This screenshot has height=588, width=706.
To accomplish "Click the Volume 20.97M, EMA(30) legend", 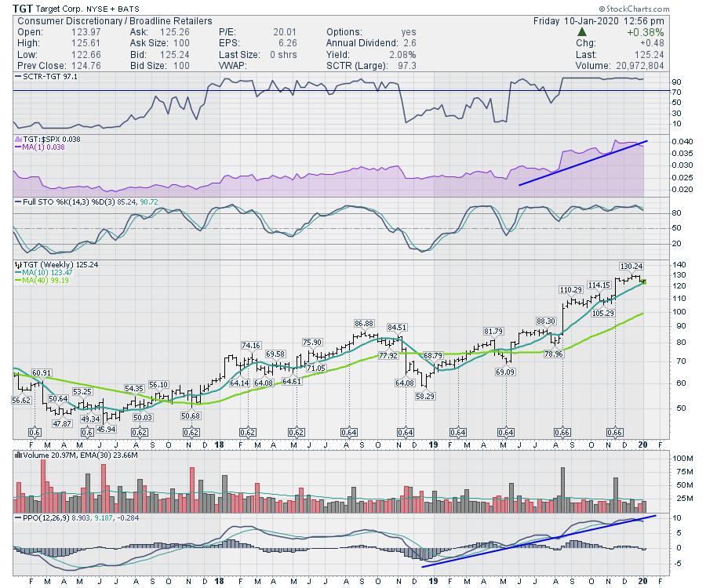I will 81,455.
